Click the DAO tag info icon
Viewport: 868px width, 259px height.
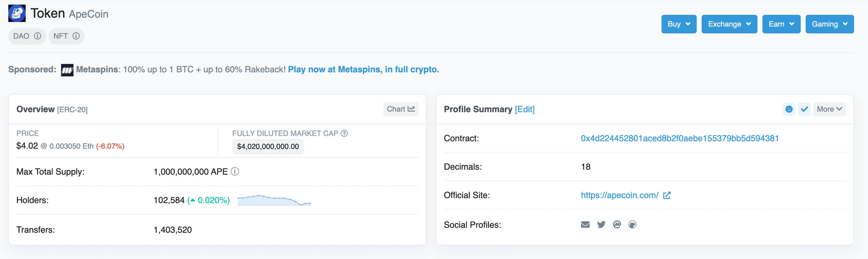pos(38,36)
